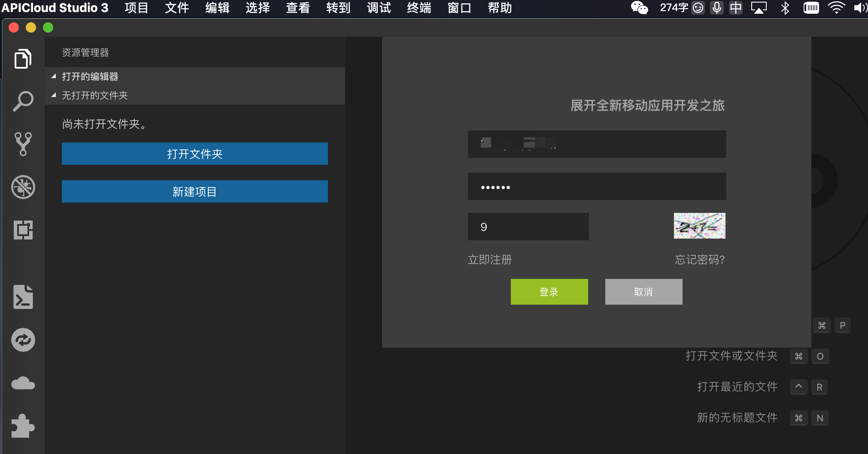Toggle the 中 input method in menu bar
Viewport: 868px width, 454px height.
click(735, 7)
